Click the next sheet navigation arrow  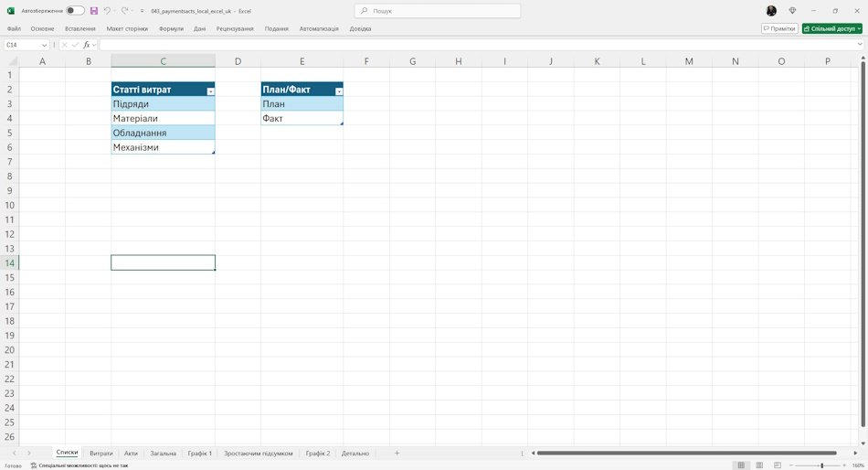(x=29, y=453)
